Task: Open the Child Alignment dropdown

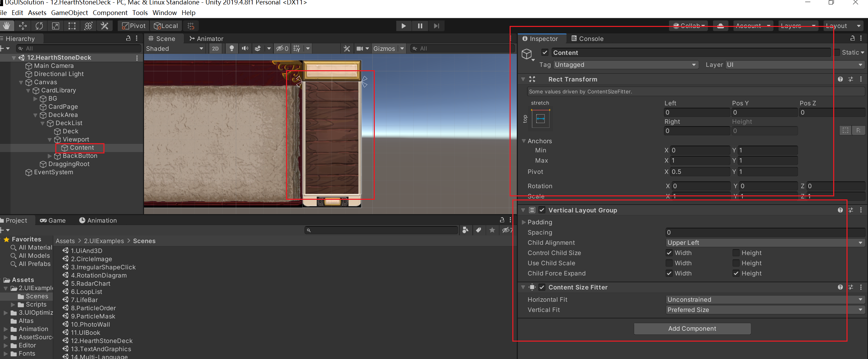Action: pyautogui.click(x=765, y=243)
